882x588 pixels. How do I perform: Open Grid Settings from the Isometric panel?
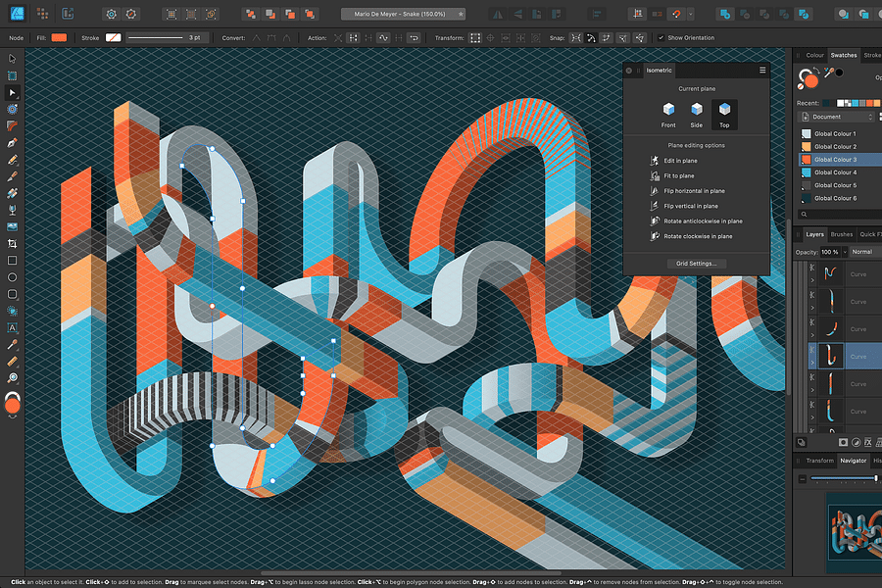click(x=697, y=264)
